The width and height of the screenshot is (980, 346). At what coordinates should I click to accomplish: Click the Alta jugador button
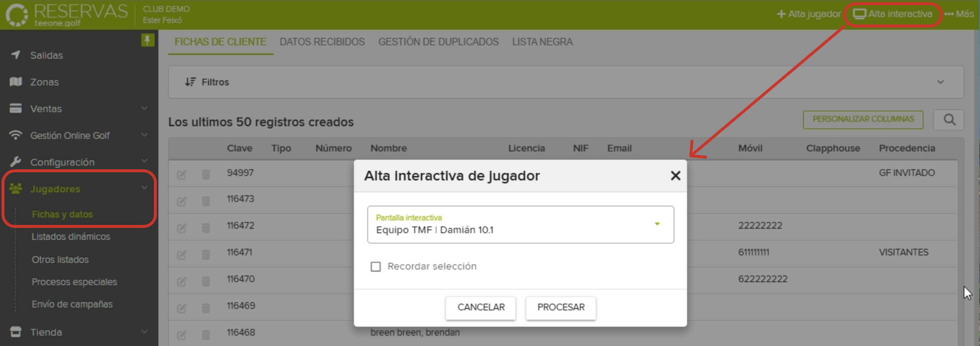pyautogui.click(x=808, y=14)
